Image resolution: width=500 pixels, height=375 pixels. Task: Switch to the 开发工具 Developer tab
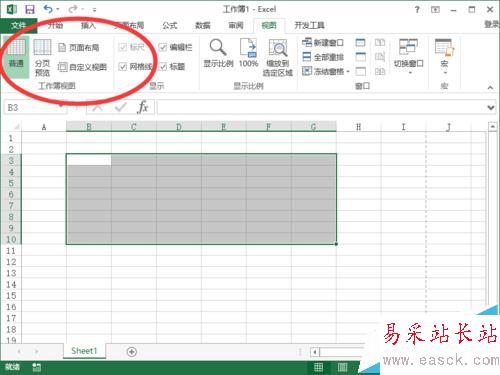click(309, 25)
